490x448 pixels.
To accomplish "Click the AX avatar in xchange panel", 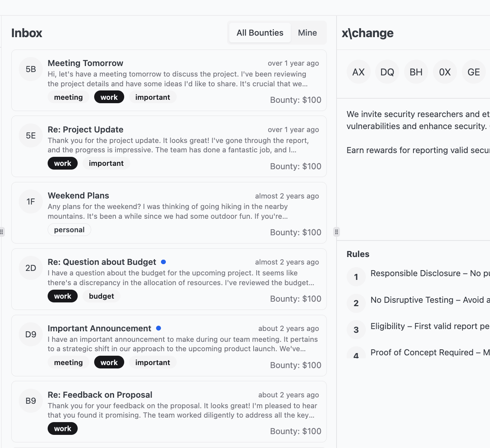I will click(x=358, y=72).
